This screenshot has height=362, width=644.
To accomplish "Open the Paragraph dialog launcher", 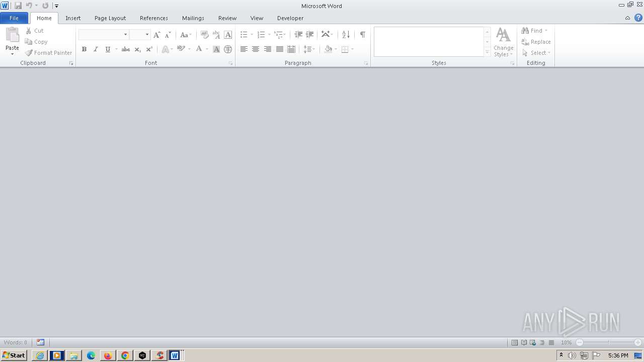I will coord(366,63).
